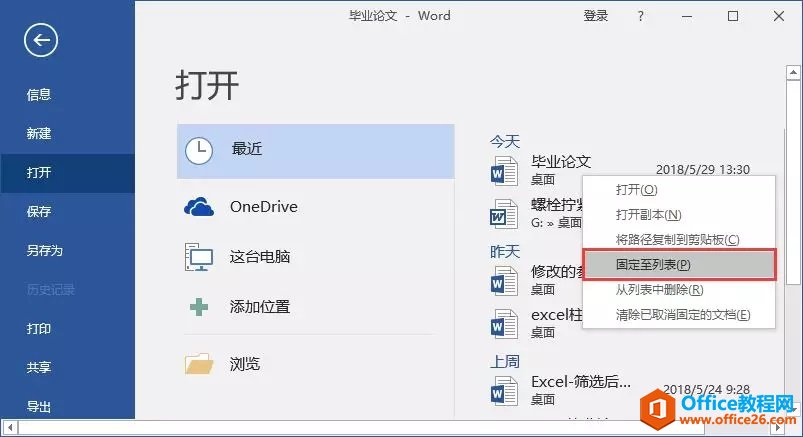Click Word icon of 修改的 document

coord(504,281)
